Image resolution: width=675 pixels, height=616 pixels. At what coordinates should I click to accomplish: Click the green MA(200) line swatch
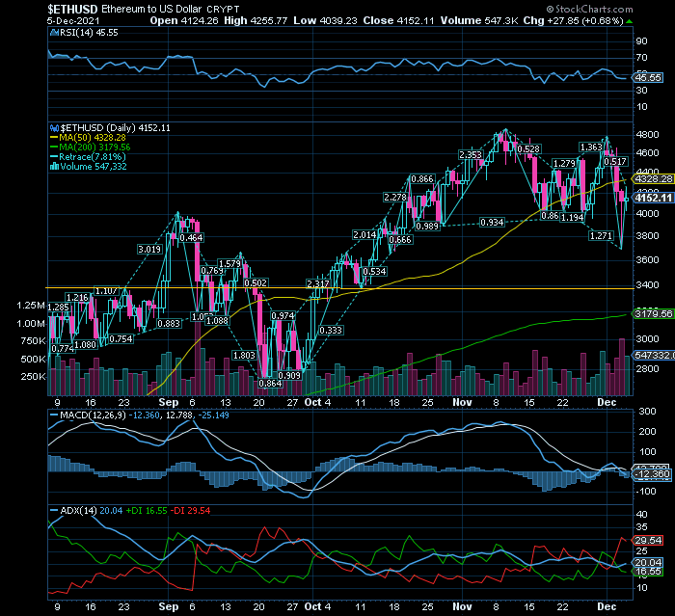coord(54,147)
